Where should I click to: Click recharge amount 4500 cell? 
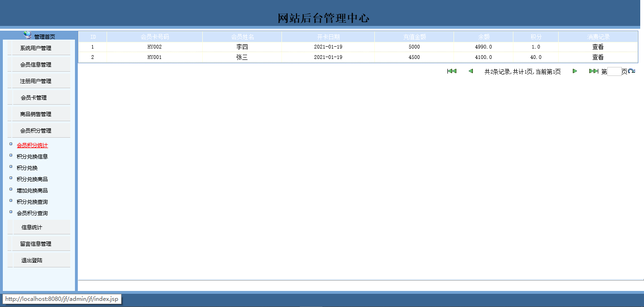(x=414, y=57)
